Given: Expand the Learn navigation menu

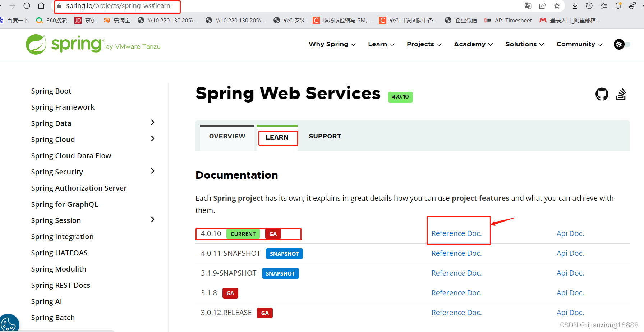Looking at the screenshot, I should coord(381,44).
